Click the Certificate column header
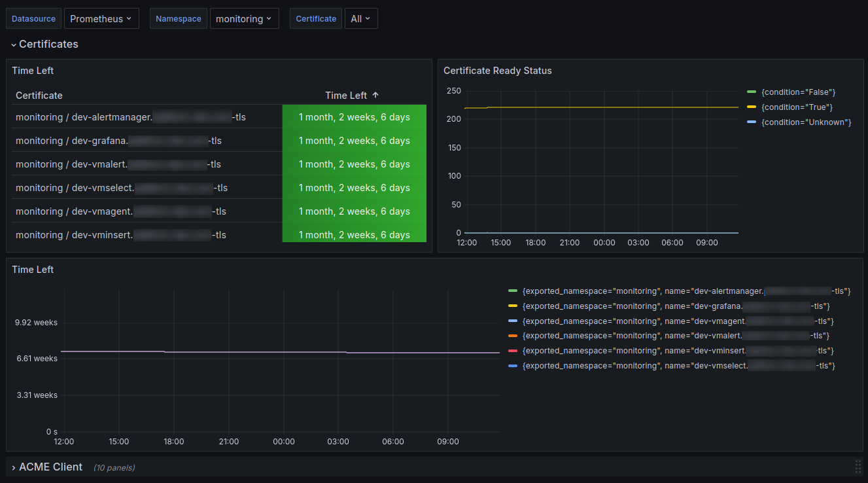 pyautogui.click(x=39, y=96)
